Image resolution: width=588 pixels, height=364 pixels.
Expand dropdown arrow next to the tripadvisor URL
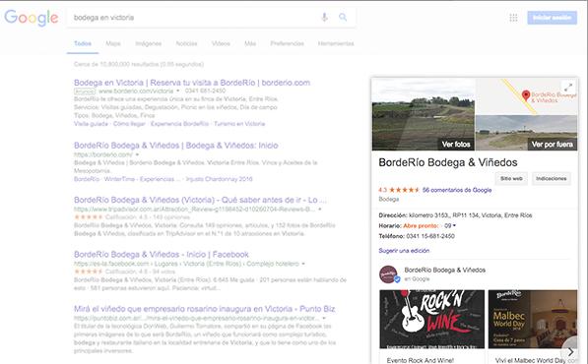pos(320,210)
